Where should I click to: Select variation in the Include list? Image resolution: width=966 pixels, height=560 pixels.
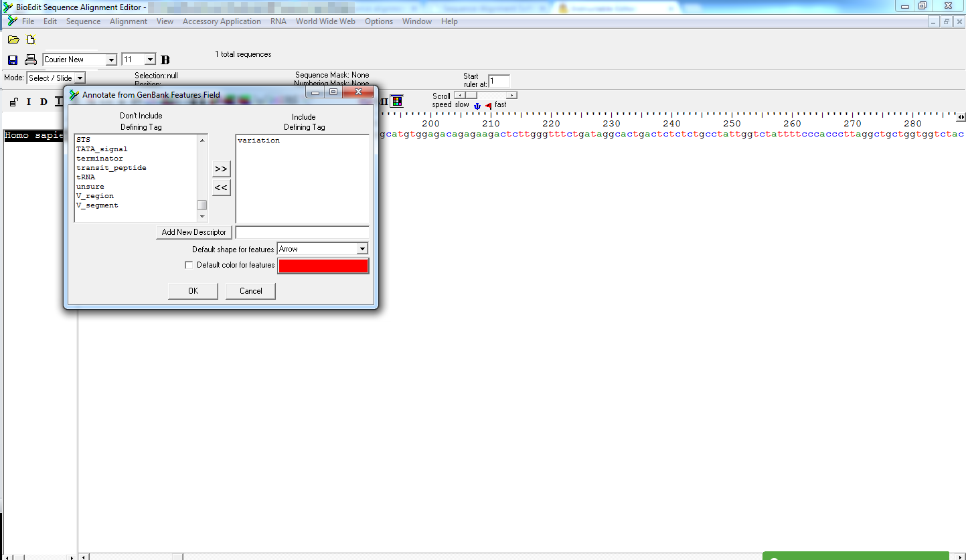click(x=258, y=141)
